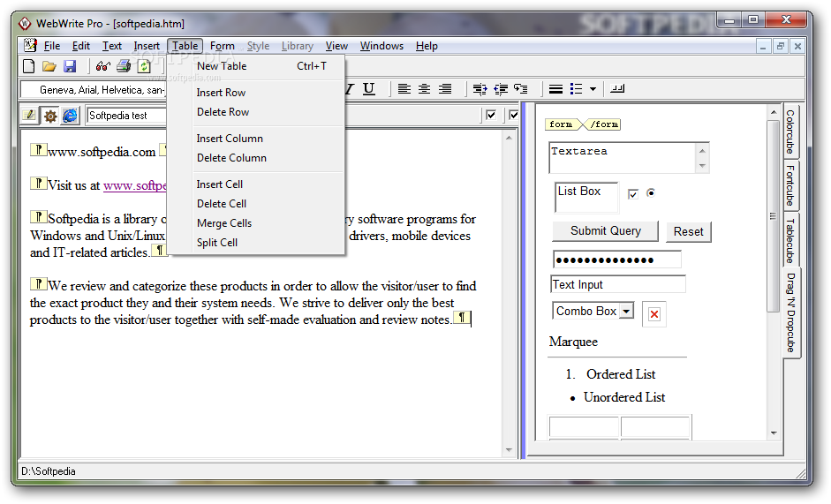Increase indent with the right-arrow icon

pos(480,89)
